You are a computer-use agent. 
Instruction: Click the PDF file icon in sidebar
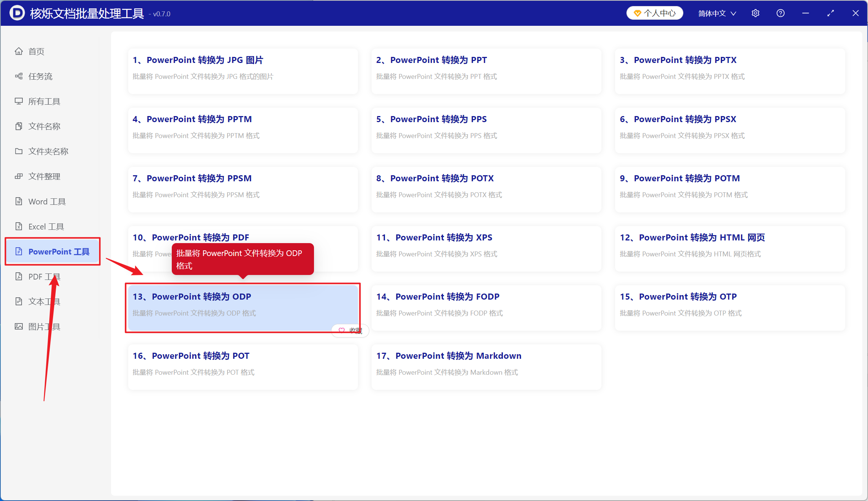pyautogui.click(x=19, y=276)
